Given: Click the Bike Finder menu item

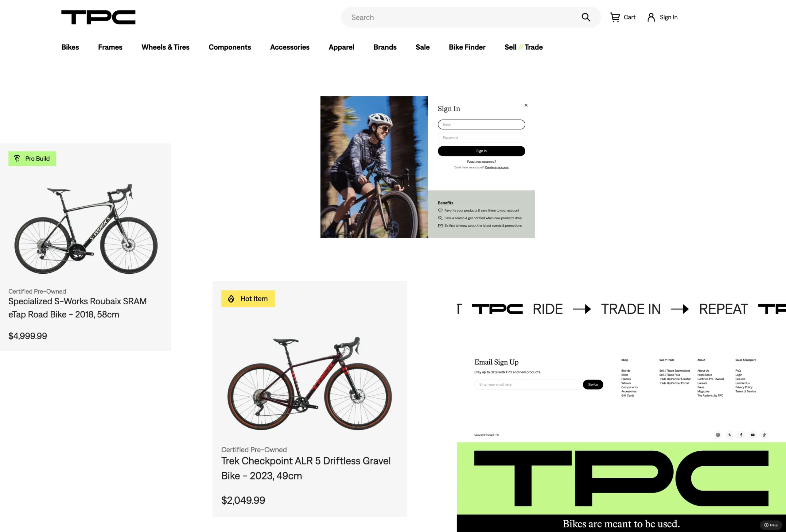Looking at the screenshot, I should [467, 47].
